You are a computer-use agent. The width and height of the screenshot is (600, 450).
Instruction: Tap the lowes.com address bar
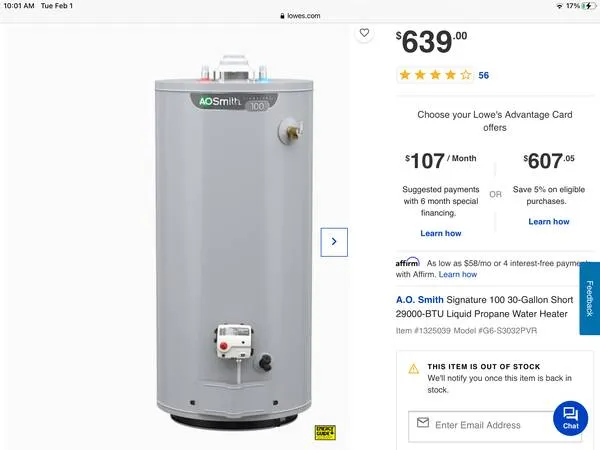click(300, 16)
